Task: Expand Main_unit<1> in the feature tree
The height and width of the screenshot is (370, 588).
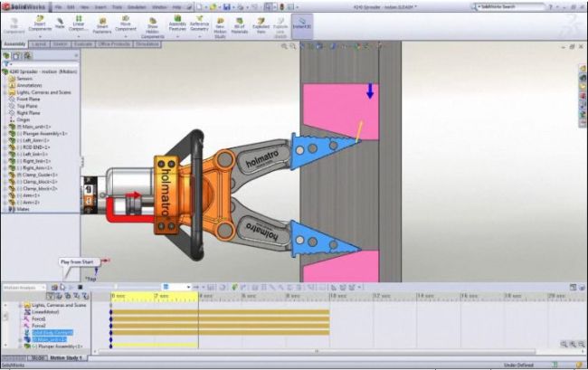Action: pyautogui.click(x=5, y=127)
